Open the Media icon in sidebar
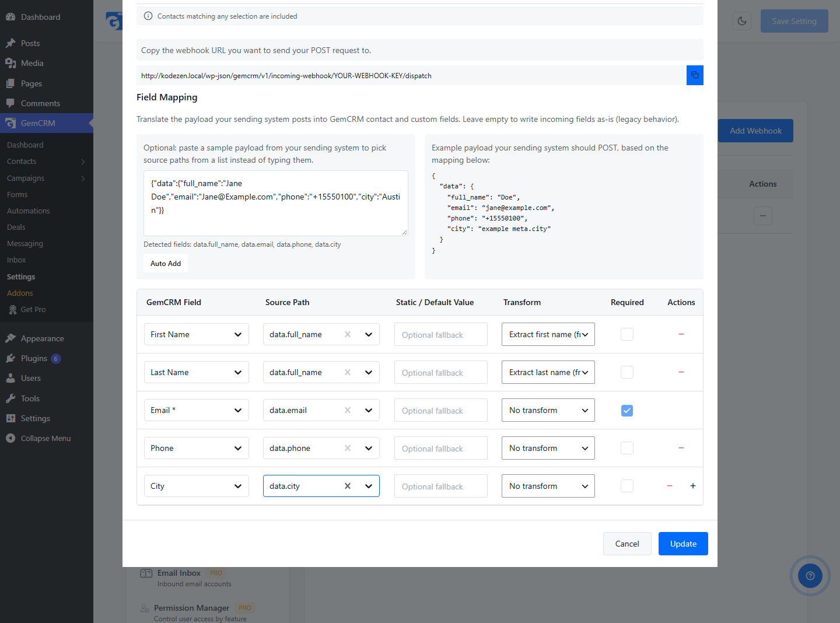Screen dimensions: 840x623 [x=10, y=63]
